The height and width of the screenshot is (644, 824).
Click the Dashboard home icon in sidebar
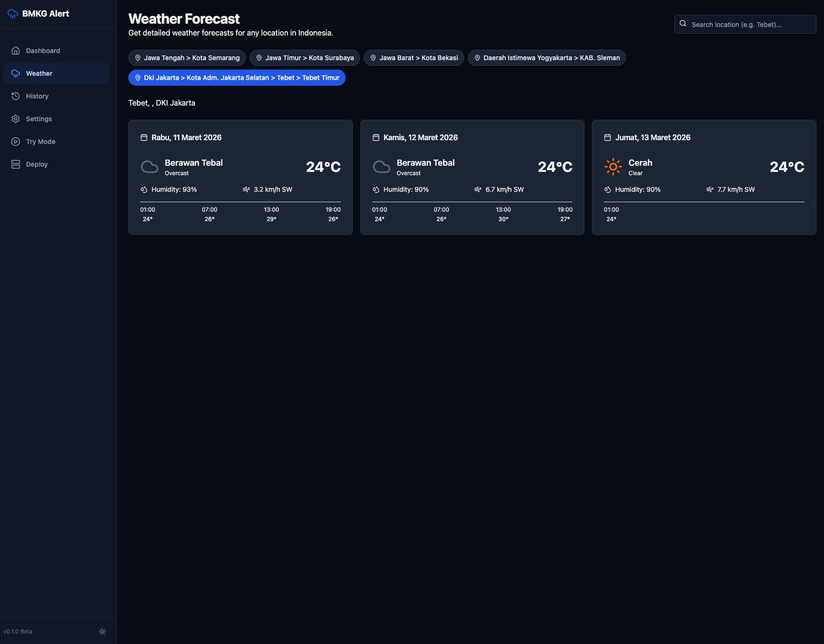[x=15, y=51]
